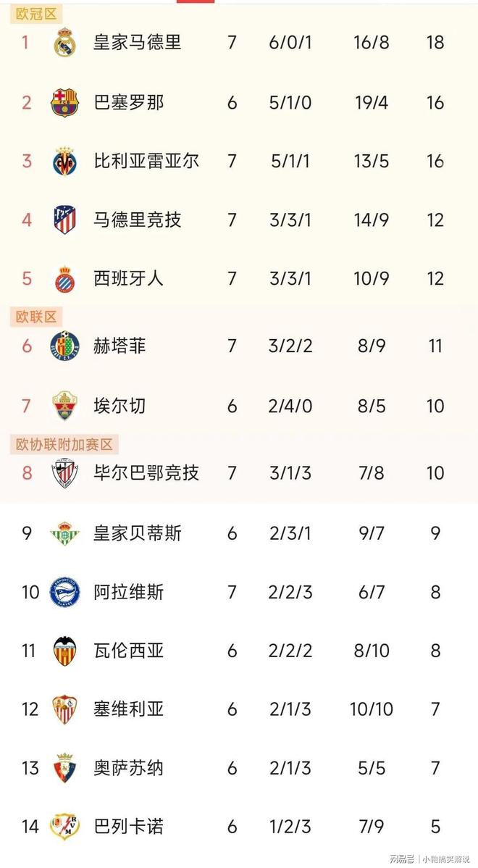The image size is (478, 868).
Task: Click the Alavés blue crest
Action: tap(64, 593)
